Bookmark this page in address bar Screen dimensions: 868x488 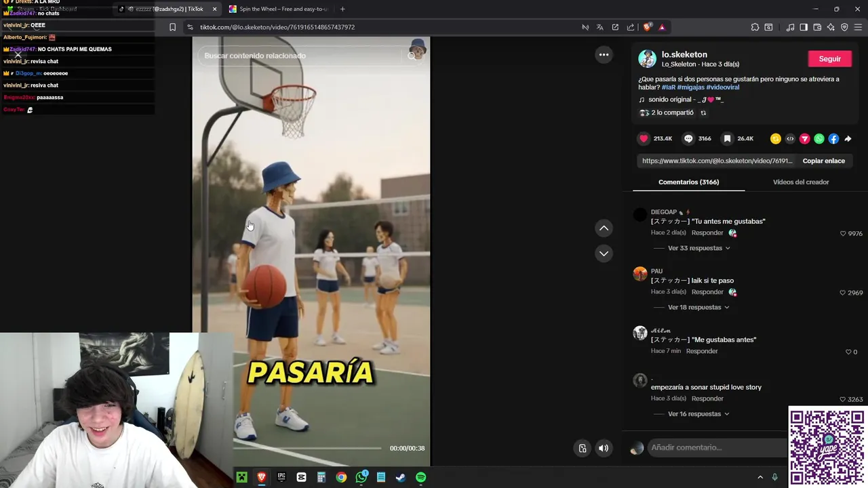(172, 27)
